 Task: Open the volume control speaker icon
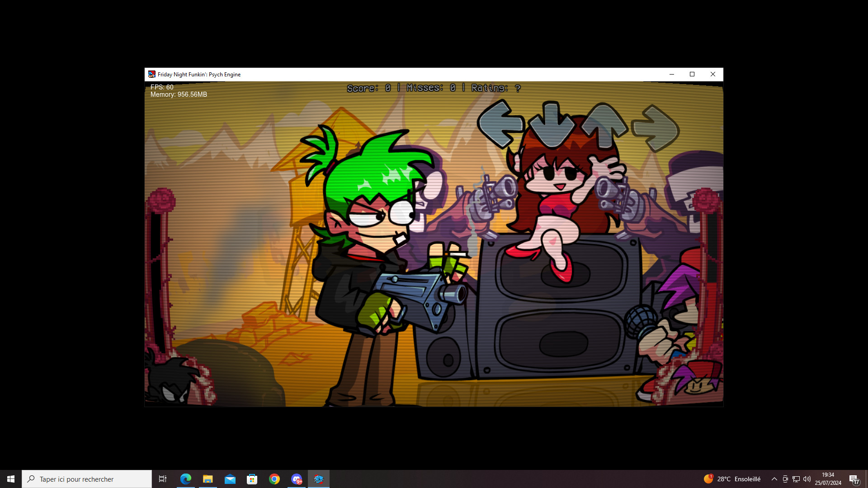807,479
